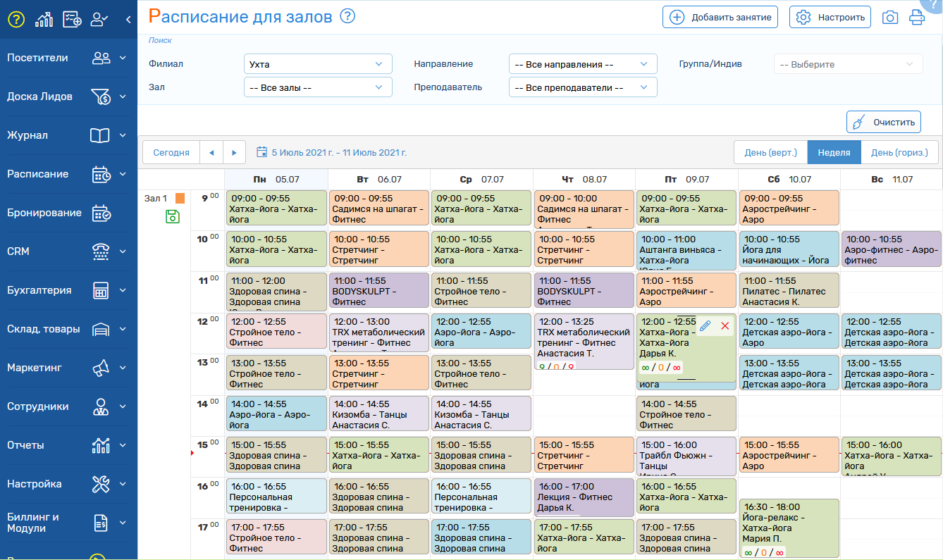
Task: Take a schedule snapshot with camera icon
Action: click(x=890, y=18)
